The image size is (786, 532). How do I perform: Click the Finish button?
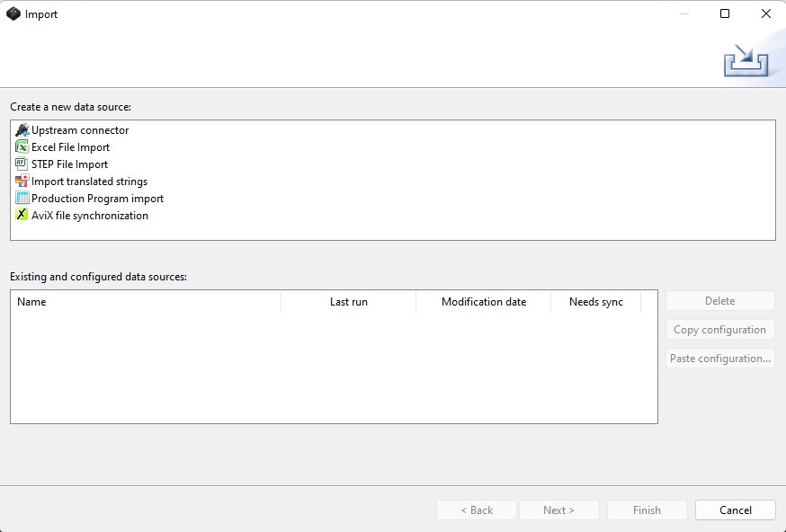[x=647, y=510]
